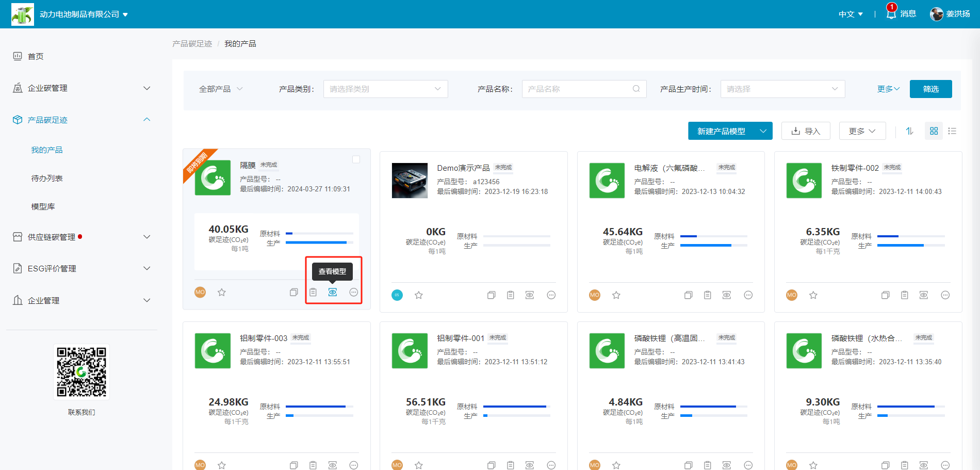Tick the checkbox on 隔膜 product card

pyautogui.click(x=356, y=159)
